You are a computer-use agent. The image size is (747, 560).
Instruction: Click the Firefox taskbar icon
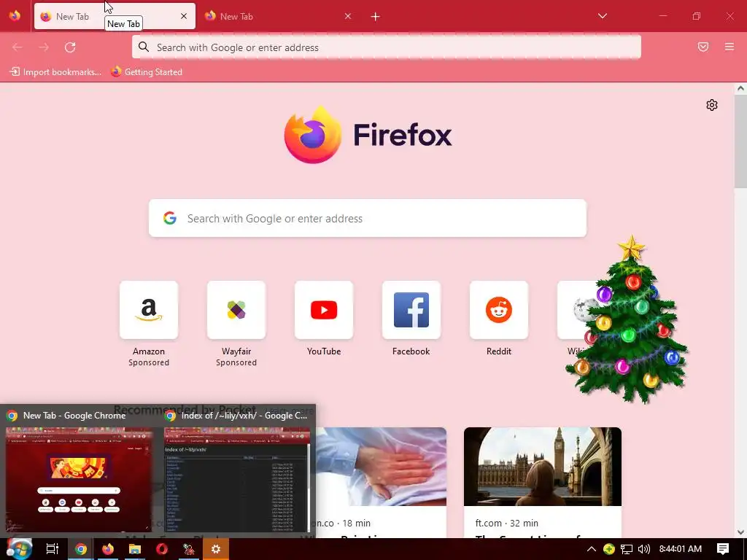[108, 549]
